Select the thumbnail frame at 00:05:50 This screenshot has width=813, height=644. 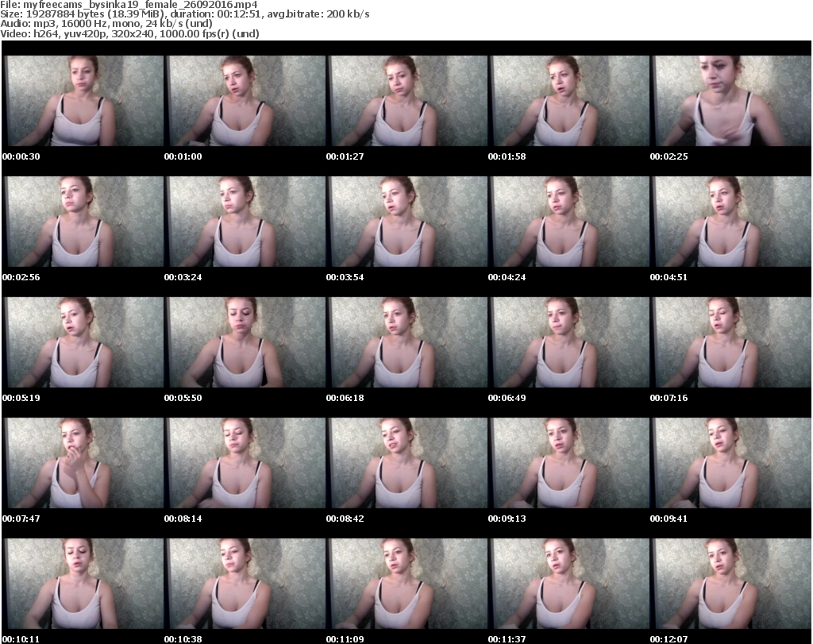tap(245, 342)
